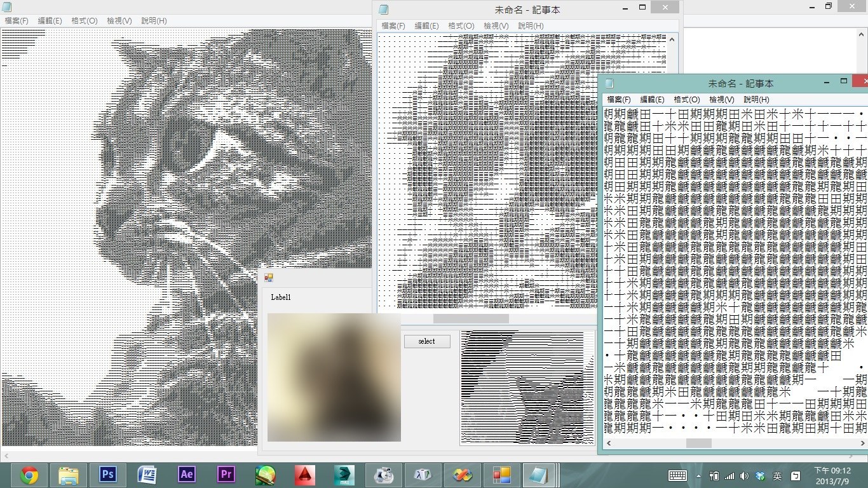Open File Explorer from the taskbar
Viewport: 868px width, 488px height.
coord(69,475)
